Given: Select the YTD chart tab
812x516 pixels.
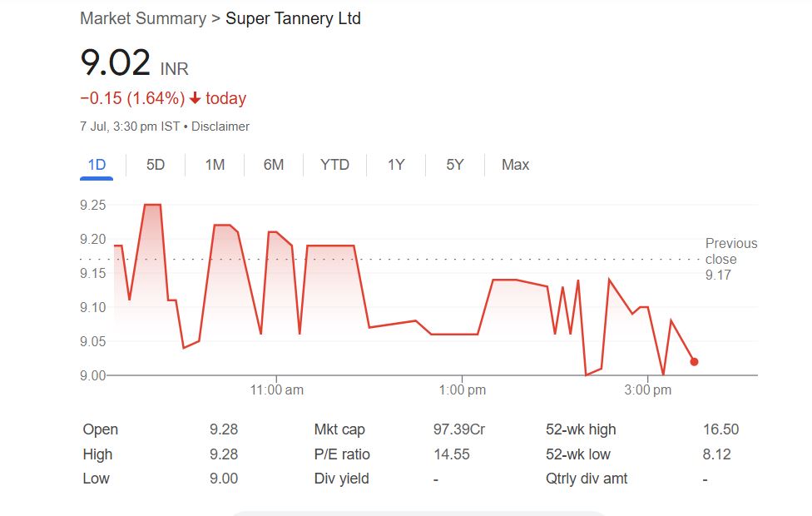Looking at the screenshot, I should (334, 165).
